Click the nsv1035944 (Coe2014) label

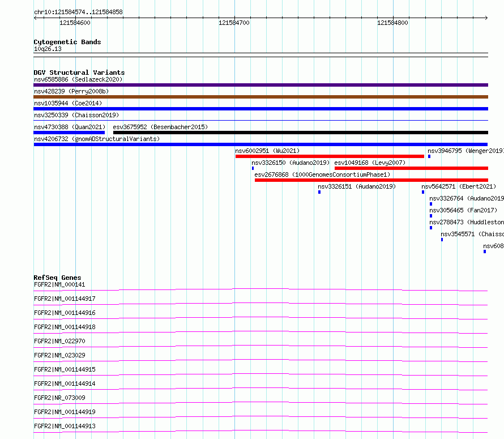tap(68, 103)
